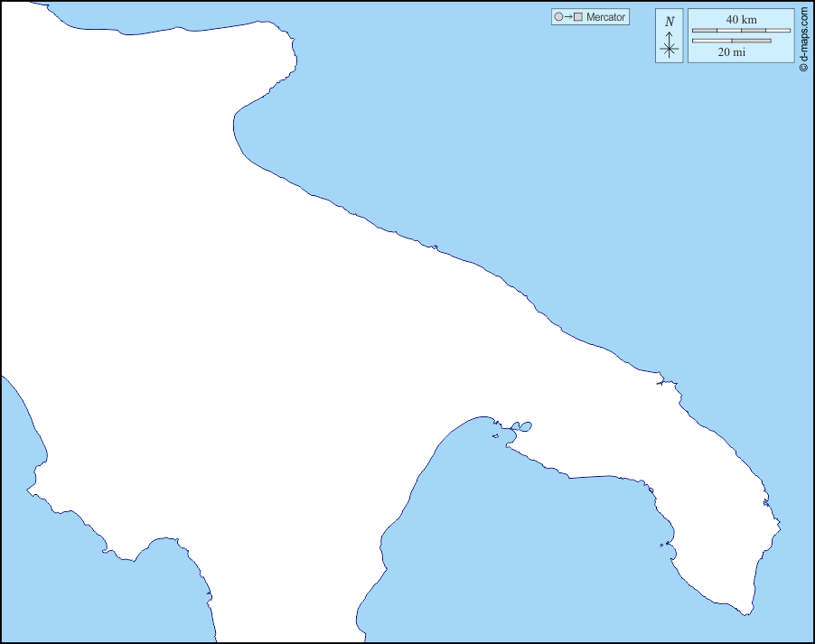Click the small islands off Taranto

tap(521, 425)
